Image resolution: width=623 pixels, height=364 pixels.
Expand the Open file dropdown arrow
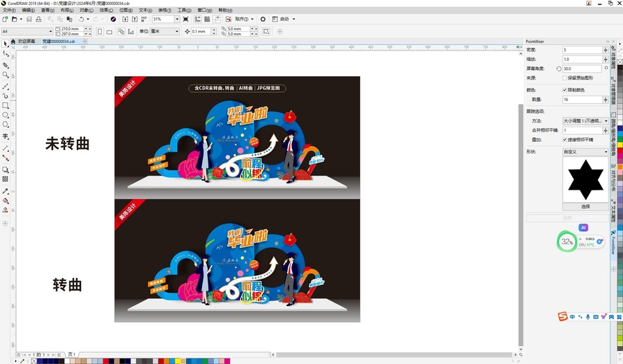point(21,19)
